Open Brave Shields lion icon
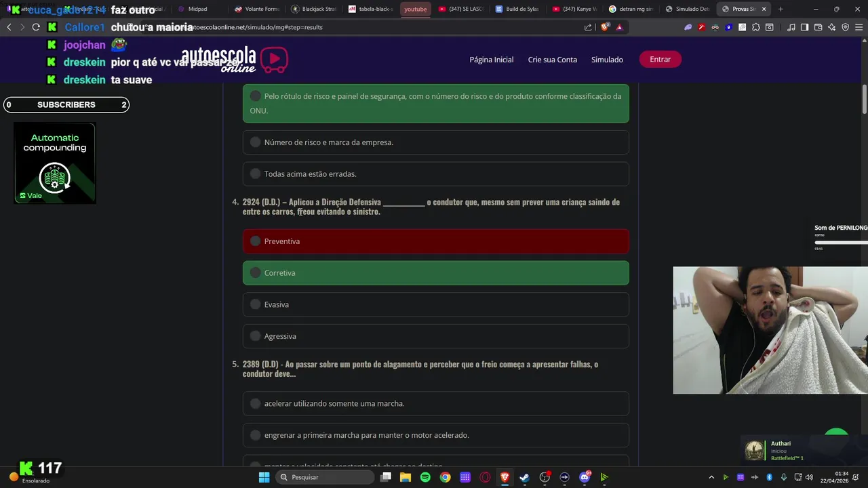This screenshot has height=488, width=868. [x=606, y=27]
